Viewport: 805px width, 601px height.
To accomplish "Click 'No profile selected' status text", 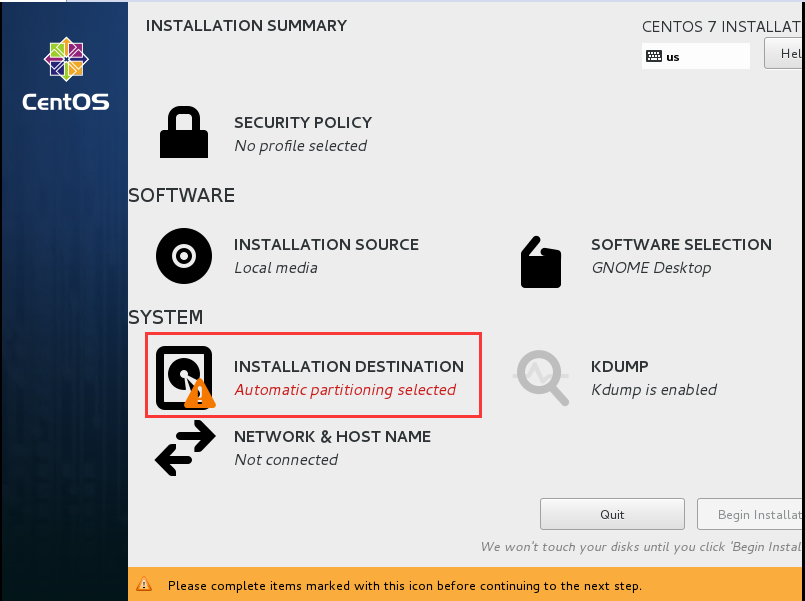I will point(300,146).
